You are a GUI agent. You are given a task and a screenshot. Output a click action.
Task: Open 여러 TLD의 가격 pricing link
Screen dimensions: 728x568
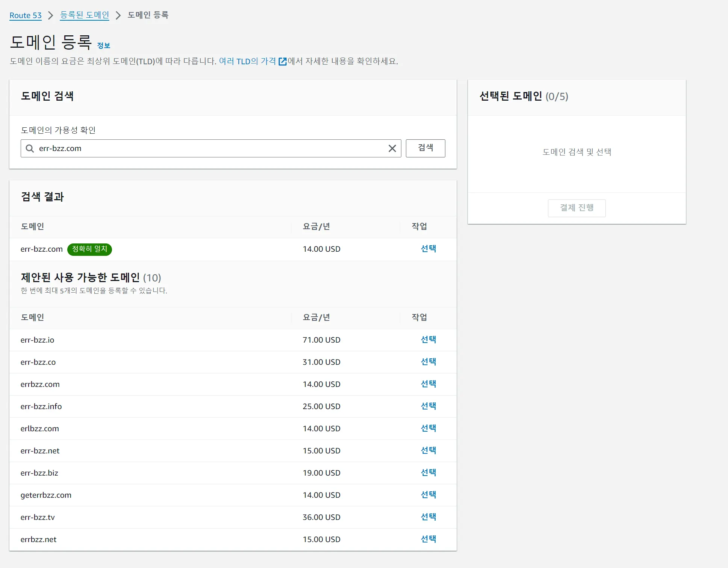[247, 61]
